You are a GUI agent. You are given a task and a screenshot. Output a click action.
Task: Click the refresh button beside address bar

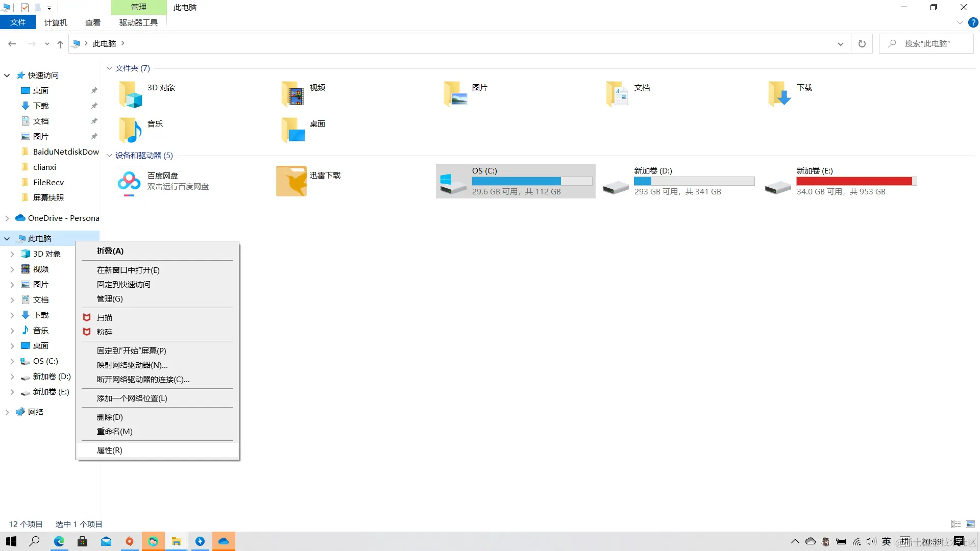pos(862,44)
